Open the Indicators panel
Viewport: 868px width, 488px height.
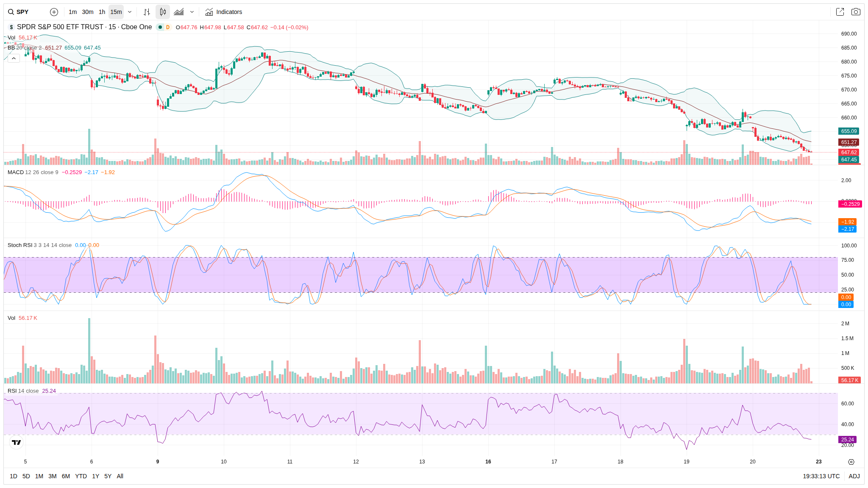coord(224,12)
